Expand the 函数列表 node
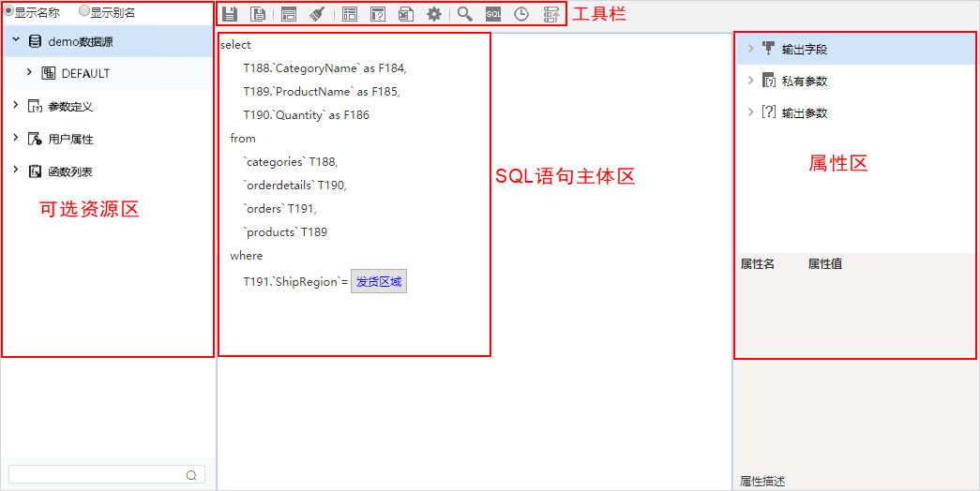 click(x=16, y=170)
